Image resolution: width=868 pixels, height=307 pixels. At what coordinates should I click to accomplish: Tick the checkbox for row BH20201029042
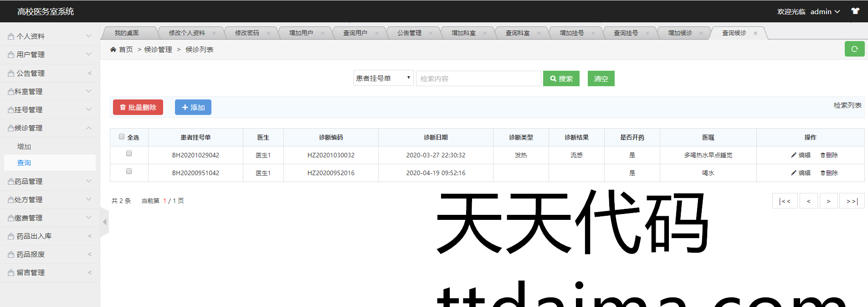(129, 154)
